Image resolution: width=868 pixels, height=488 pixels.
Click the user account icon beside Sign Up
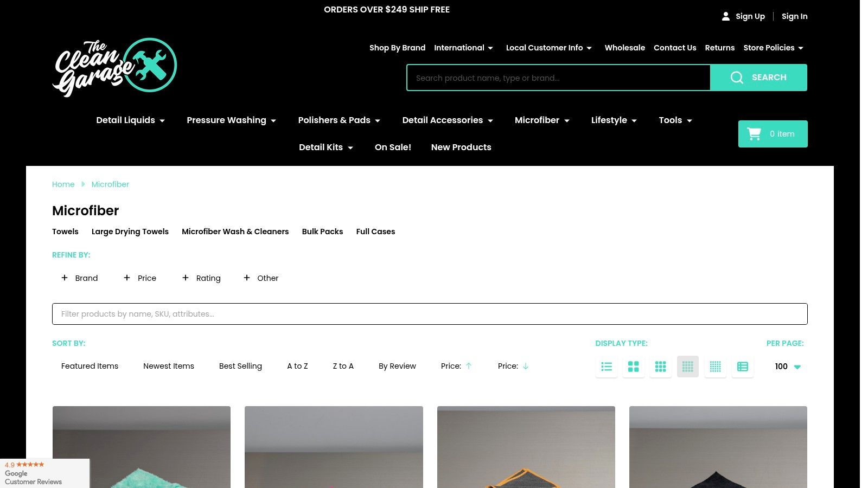pos(726,16)
